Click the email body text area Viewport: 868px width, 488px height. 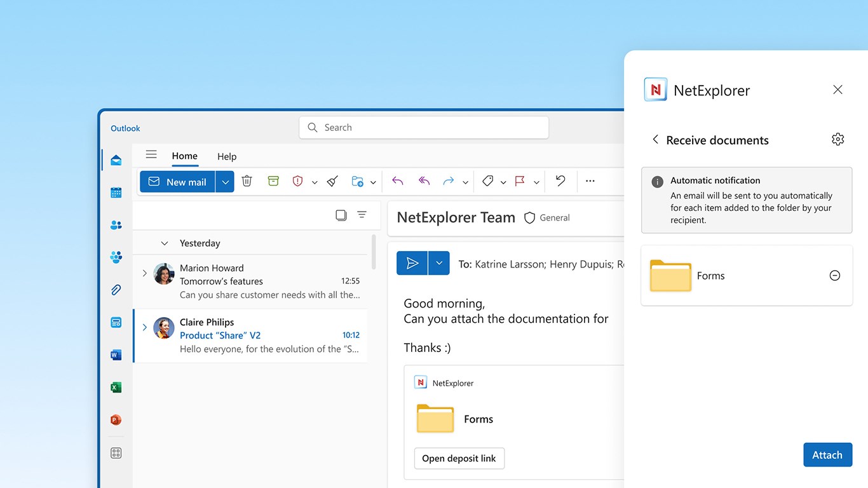tap(506, 325)
